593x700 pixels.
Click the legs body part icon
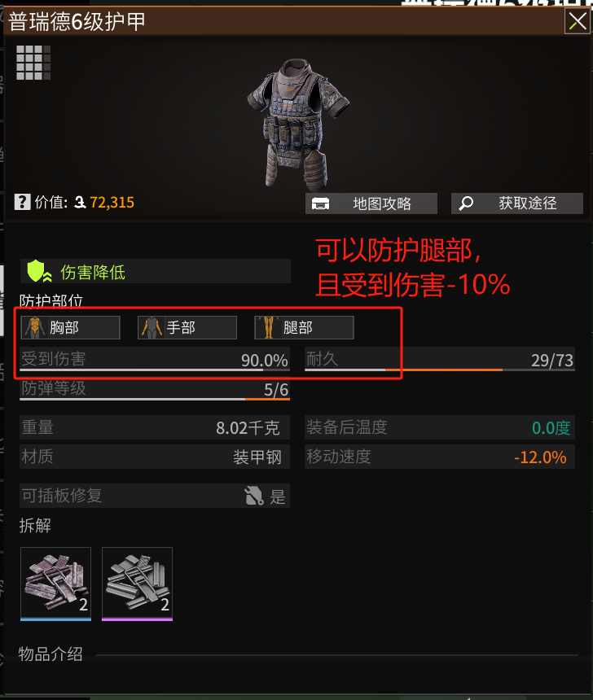[268, 327]
